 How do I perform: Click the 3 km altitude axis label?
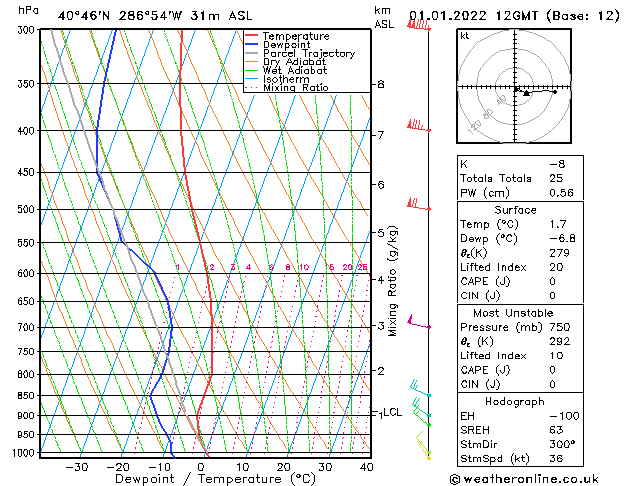pos(381,326)
